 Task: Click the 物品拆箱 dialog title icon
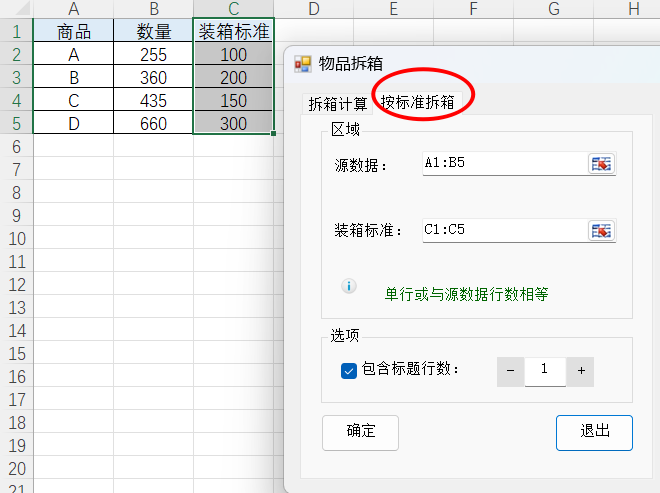click(x=303, y=64)
